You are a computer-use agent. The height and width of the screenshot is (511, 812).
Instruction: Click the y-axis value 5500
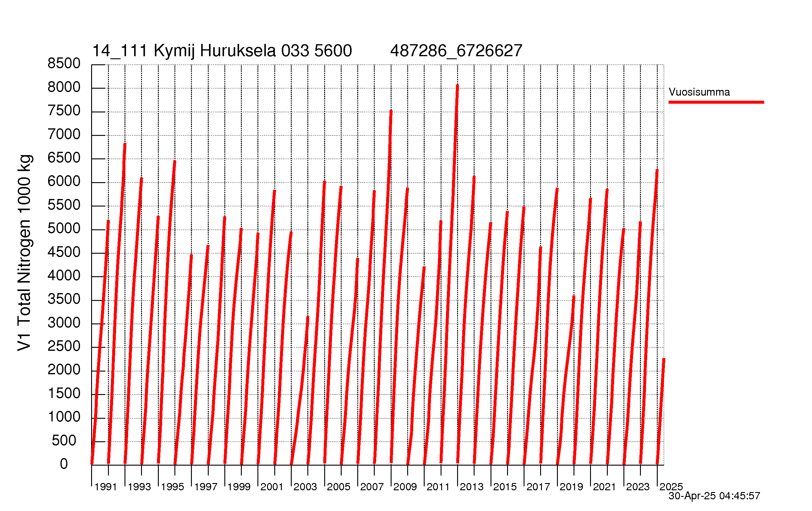pos(64,205)
